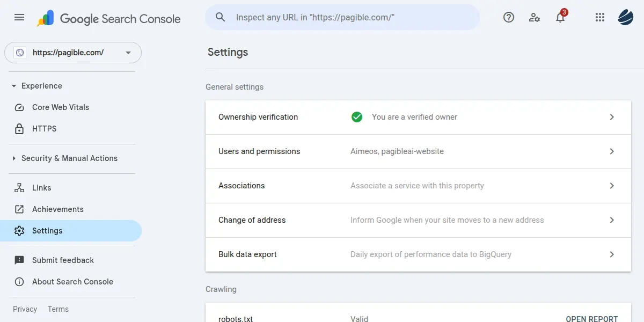Open the account profile avatar

(626, 17)
